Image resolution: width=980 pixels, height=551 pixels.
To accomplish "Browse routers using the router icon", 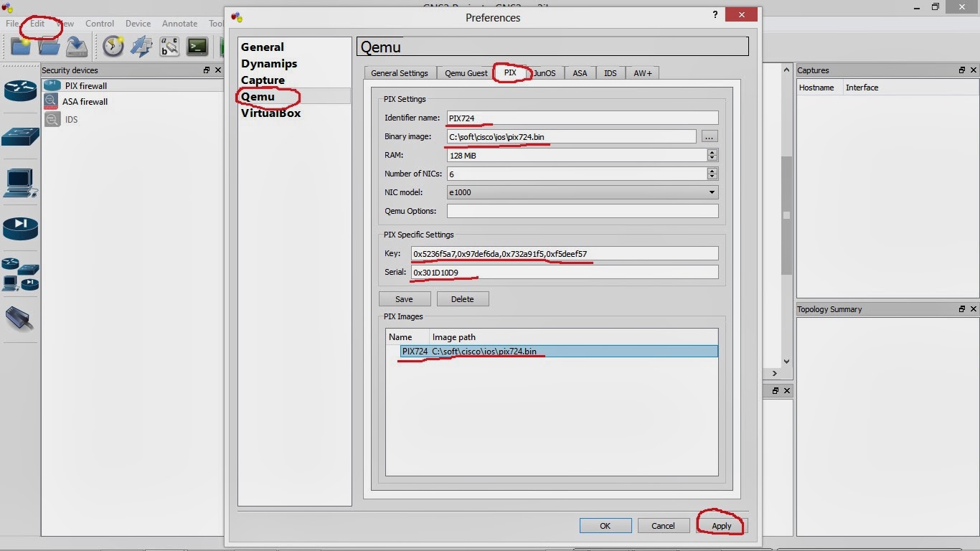I will [x=20, y=90].
